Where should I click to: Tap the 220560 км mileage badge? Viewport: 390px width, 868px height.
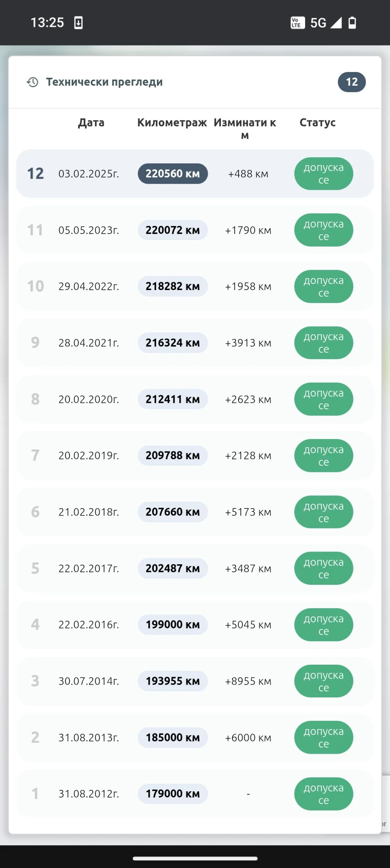pos(173,174)
